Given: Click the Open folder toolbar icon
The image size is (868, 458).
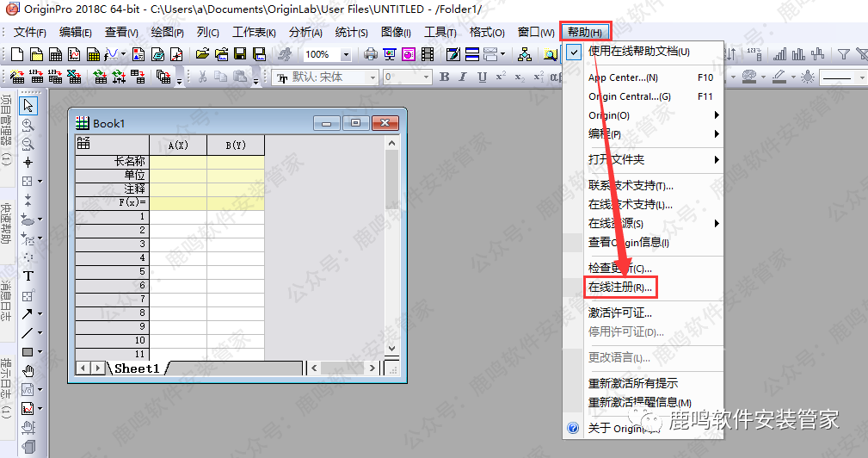Looking at the screenshot, I should [202, 54].
